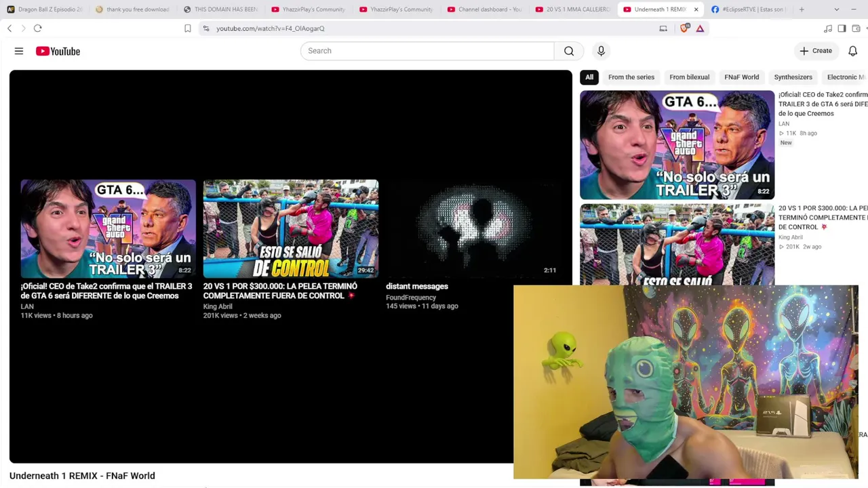This screenshot has width=868, height=488.
Task: Start voice search with the microphone
Action: point(601,51)
